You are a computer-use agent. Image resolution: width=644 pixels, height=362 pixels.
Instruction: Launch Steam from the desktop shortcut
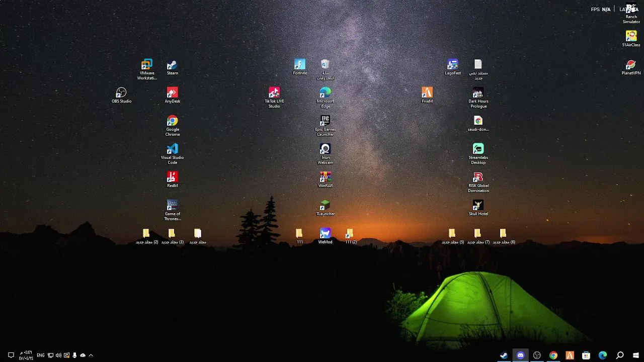tap(172, 67)
